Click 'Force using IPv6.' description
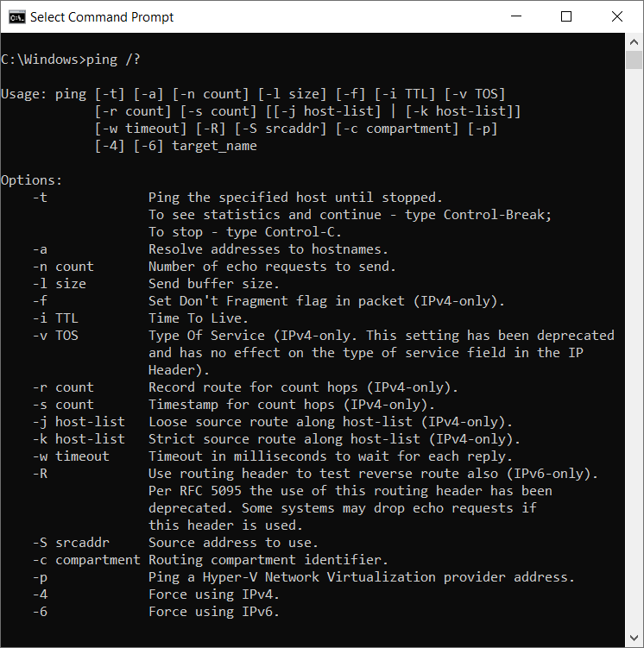 click(214, 612)
